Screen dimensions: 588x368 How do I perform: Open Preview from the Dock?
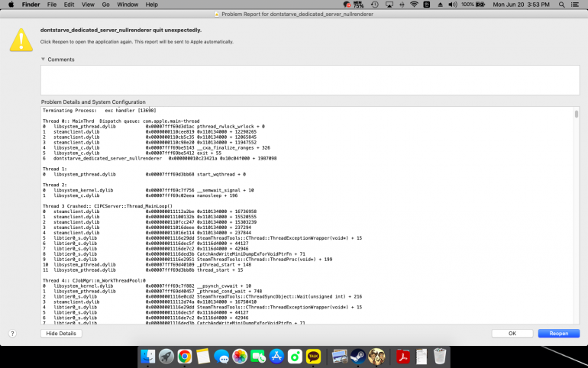point(340,357)
